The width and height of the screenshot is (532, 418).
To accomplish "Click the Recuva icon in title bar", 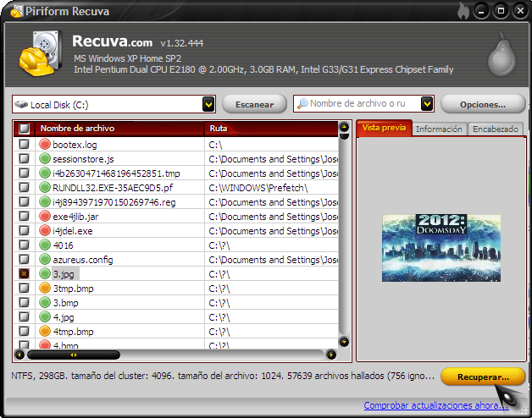I will click(x=17, y=11).
